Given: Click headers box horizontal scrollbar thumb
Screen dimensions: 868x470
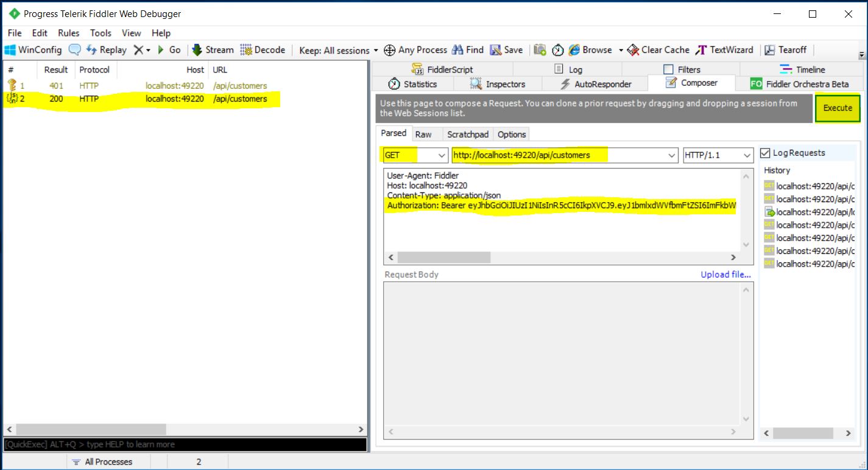Looking at the screenshot, I should [444, 258].
